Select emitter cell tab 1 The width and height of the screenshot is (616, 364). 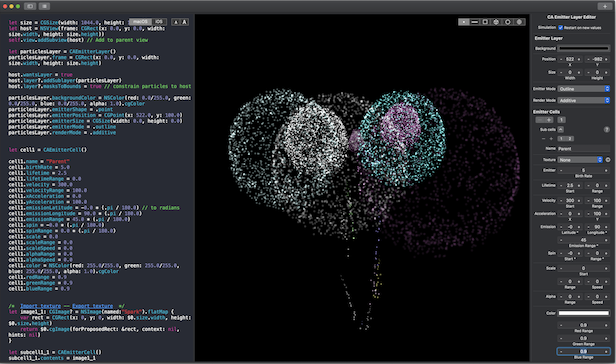[x=561, y=120]
